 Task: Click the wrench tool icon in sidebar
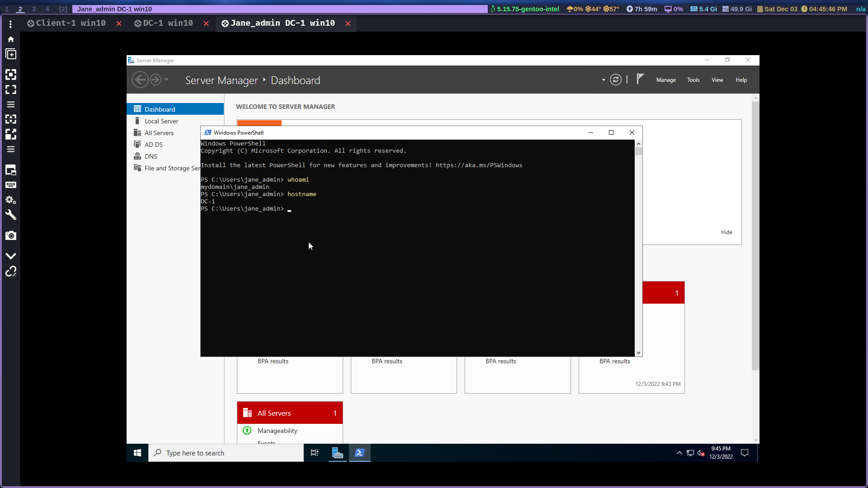coord(11,215)
